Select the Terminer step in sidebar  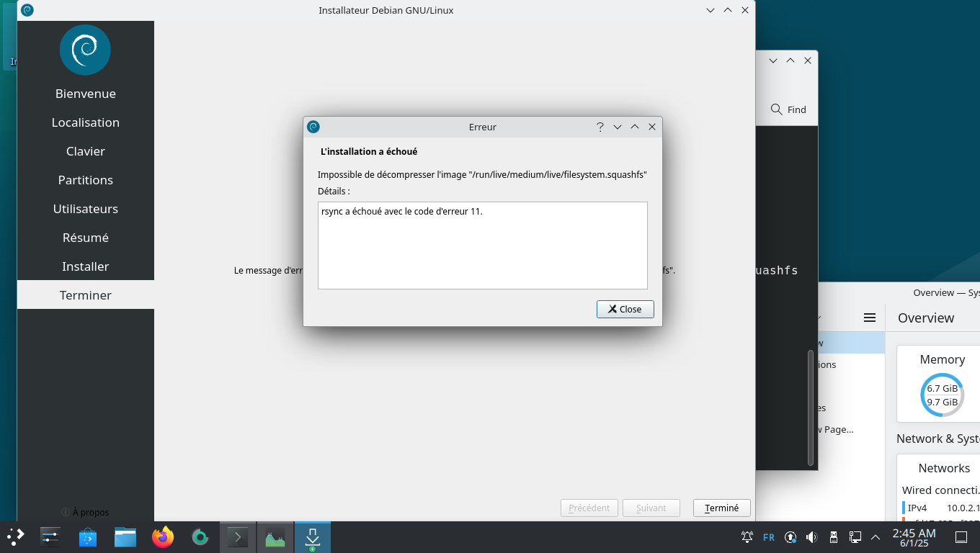pyautogui.click(x=86, y=295)
